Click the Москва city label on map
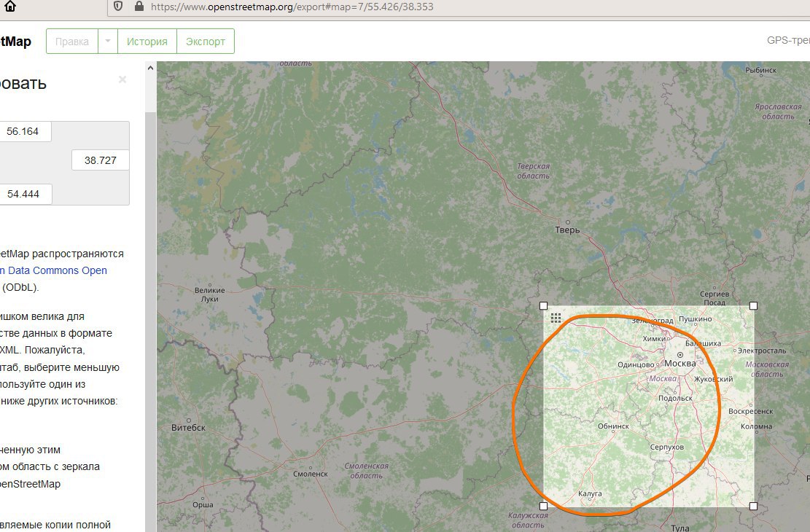810x532 pixels. coord(679,363)
